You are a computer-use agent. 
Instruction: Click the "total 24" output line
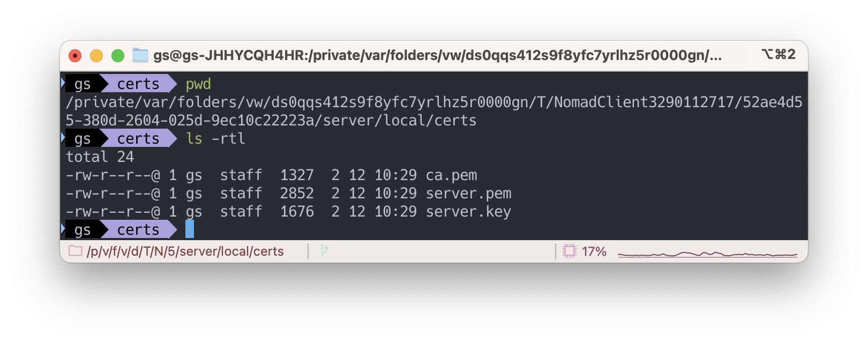[x=100, y=157]
